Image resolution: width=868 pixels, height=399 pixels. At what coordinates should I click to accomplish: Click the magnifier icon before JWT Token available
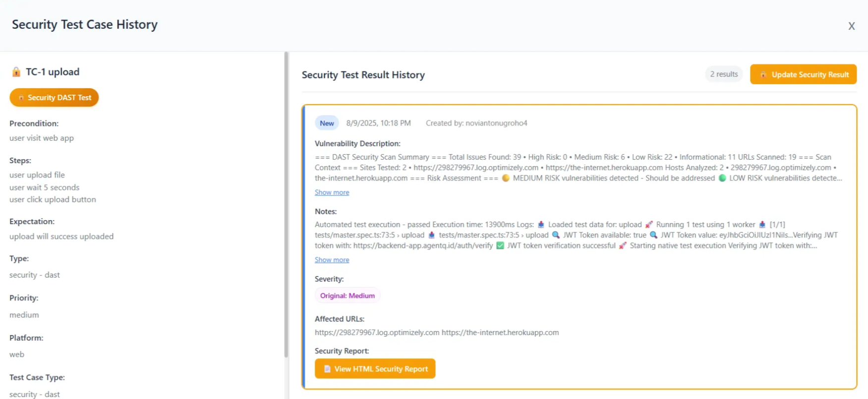tap(555, 235)
